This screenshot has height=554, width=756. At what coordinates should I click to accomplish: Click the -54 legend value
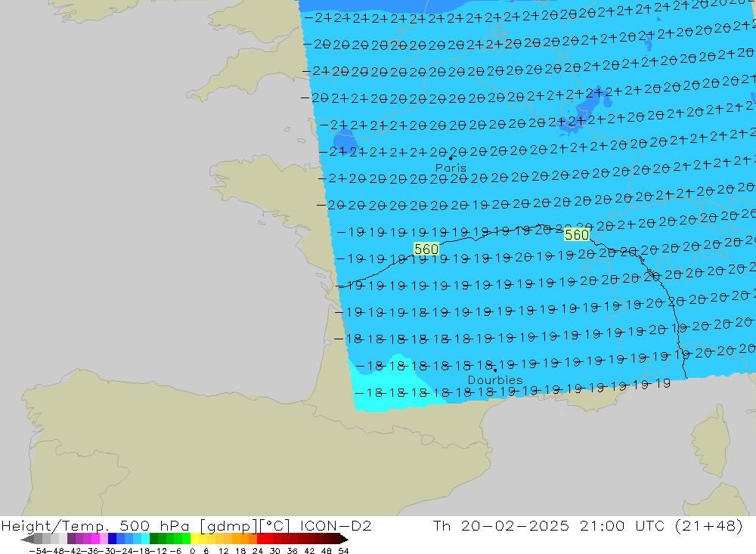click(36, 550)
